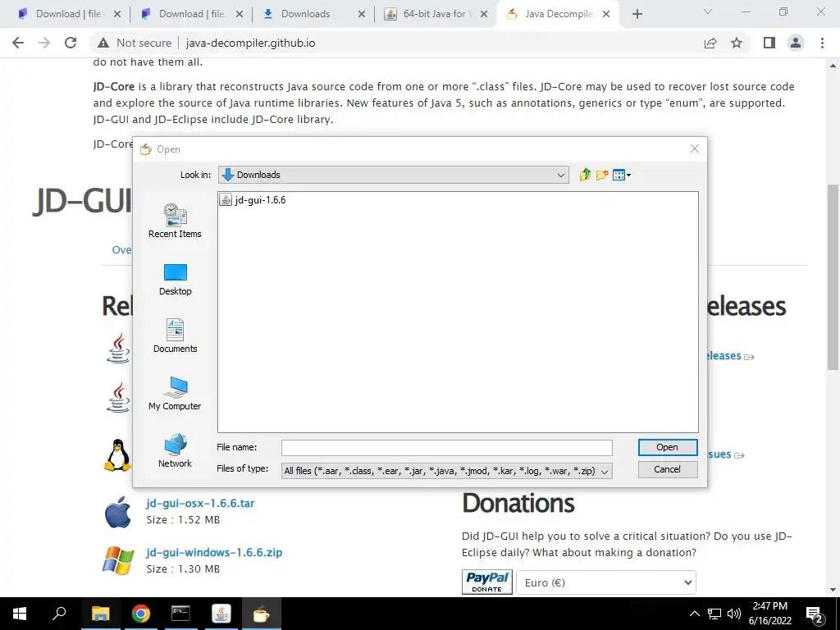This screenshot has width=840, height=630.
Task: Open File Explorer from the taskbar
Action: point(100,614)
